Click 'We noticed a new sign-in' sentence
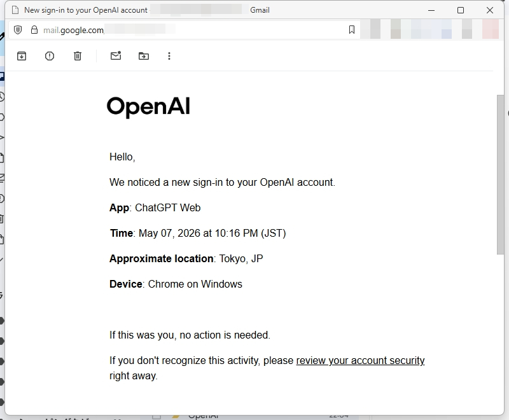Image resolution: width=509 pixels, height=420 pixels. pyautogui.click(x=222, y=183)
